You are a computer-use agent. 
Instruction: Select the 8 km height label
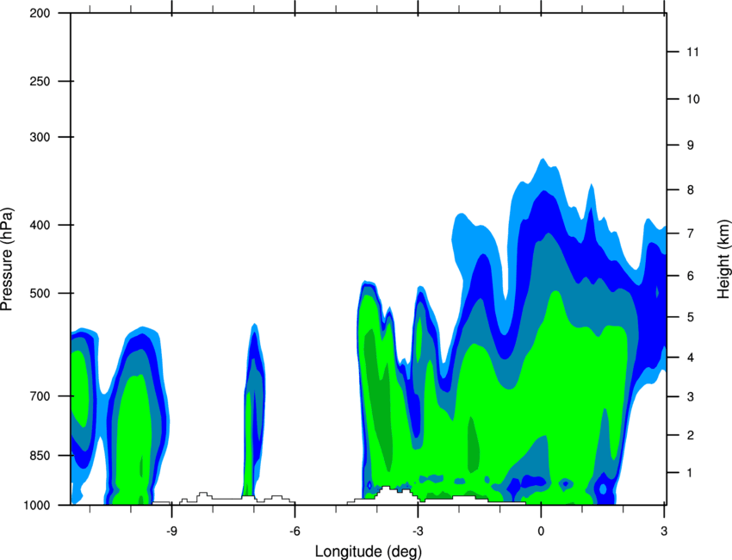coord(691,190)
